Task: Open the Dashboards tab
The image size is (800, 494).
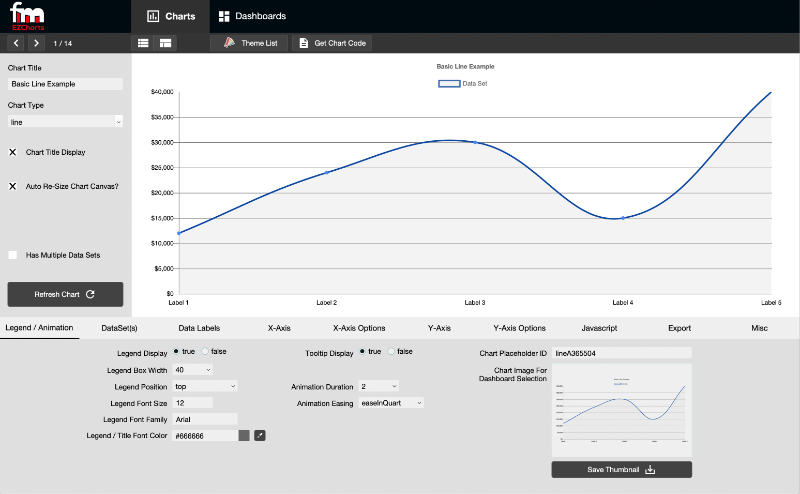Action: tap(252, 16)
